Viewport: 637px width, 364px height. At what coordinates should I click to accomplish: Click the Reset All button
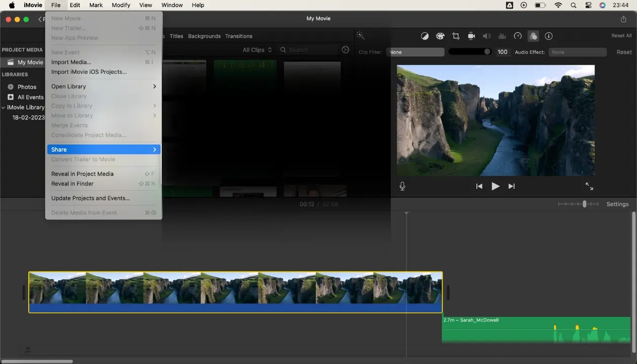621,36
